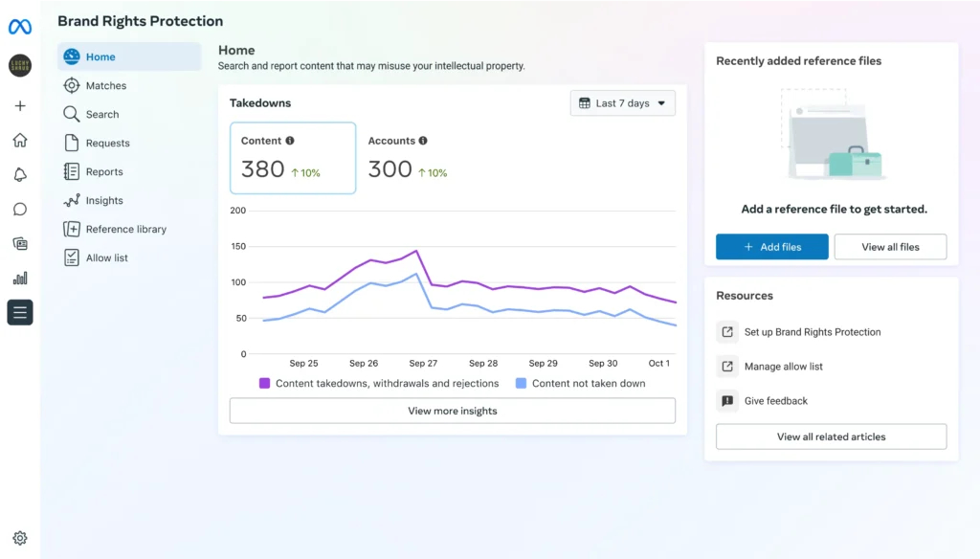The width and height of the screenshot is (980, 559).
Task: Click the account profile avatar in sidebar
Action: [20, 66]
